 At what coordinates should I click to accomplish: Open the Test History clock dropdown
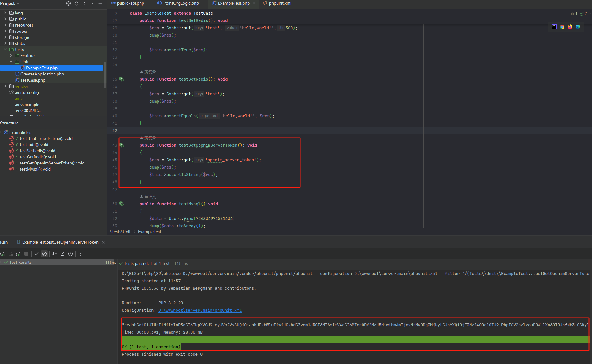point(71,254)
